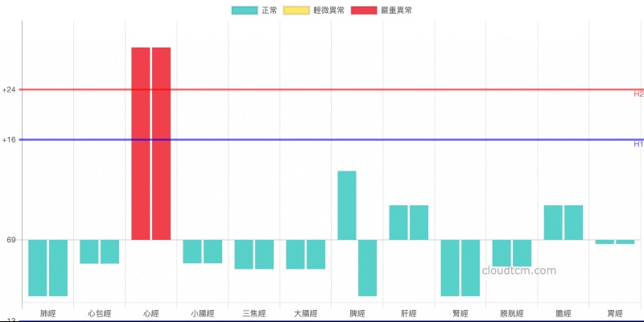Image resolution: width=644 pixels, height=322 pixels.
Task: Click the 三焦經 axis label
Action: [x=254, y=312]
